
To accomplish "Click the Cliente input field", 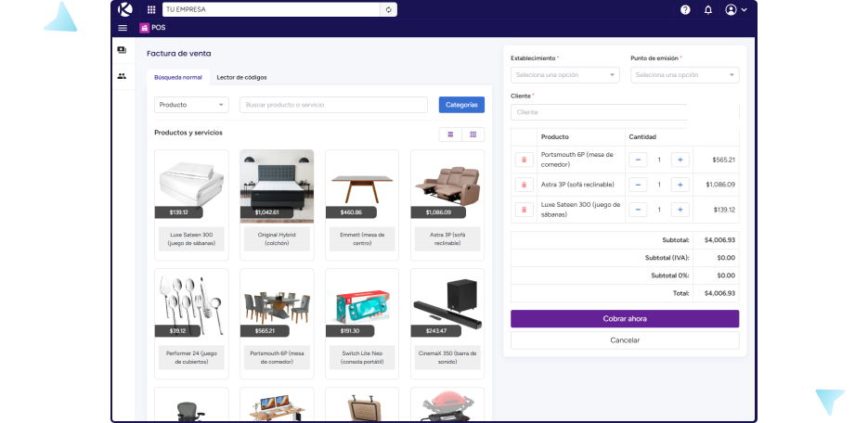I will pyautogui.click(x=599, y=112).
